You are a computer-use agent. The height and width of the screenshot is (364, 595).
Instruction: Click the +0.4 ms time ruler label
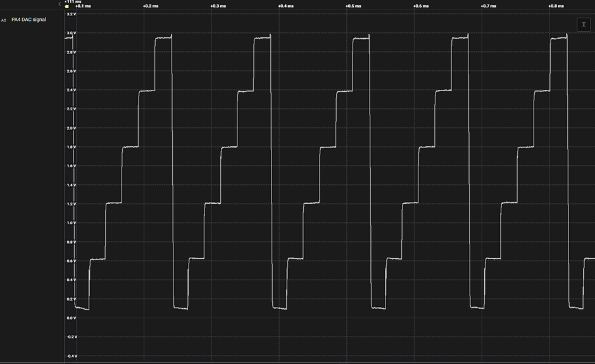(x=285, y=6)
